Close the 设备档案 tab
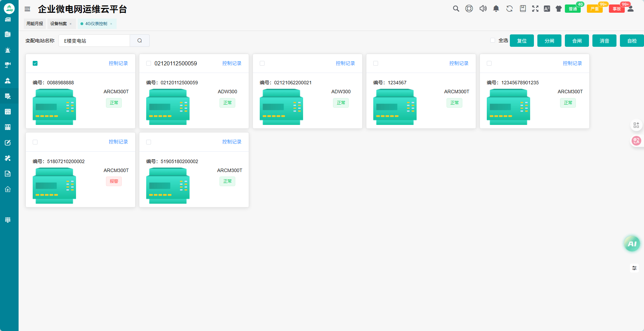Image resolution: width=644 pixels, height=331 pixels. 71,24
